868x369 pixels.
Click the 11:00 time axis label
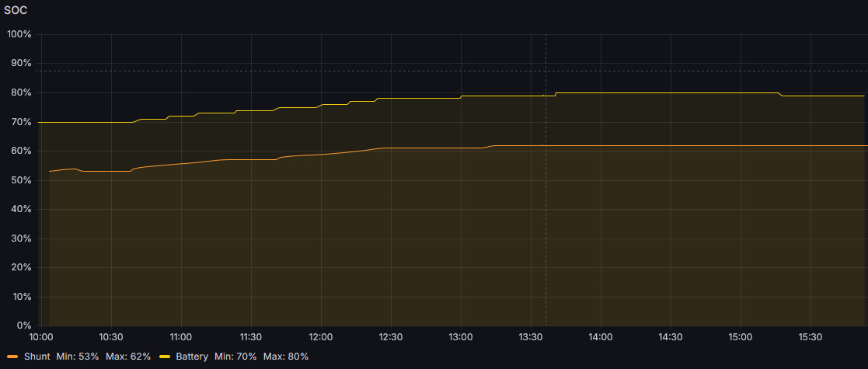click(181, 336)
